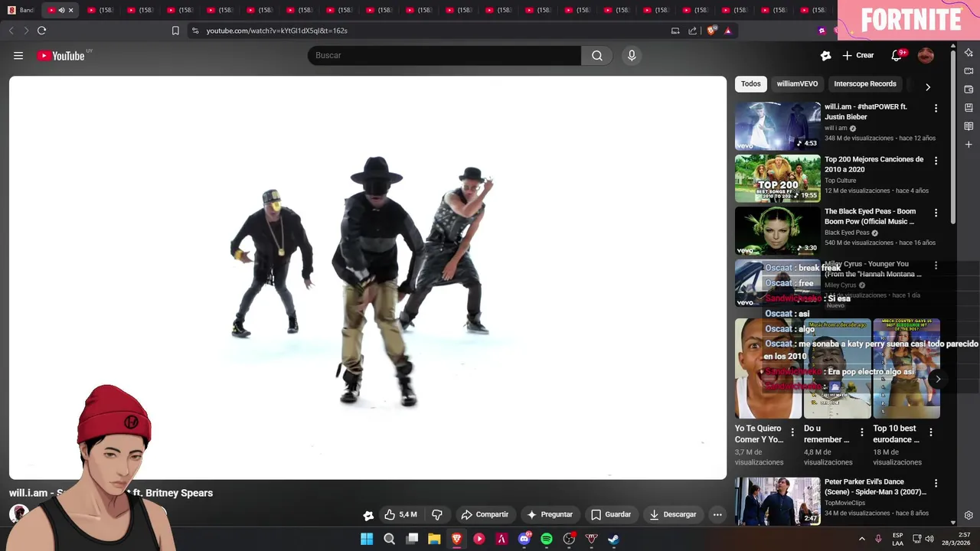Open Brave sidebar settings gear
The height and width of the screenshot is (551, 980).
click(x=969, y=515)
